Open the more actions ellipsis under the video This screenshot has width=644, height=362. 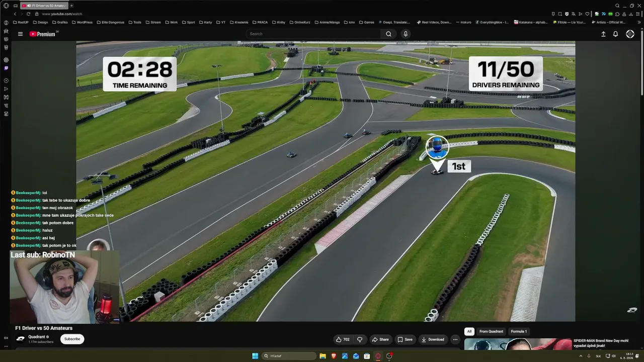[x=455, y=339]
